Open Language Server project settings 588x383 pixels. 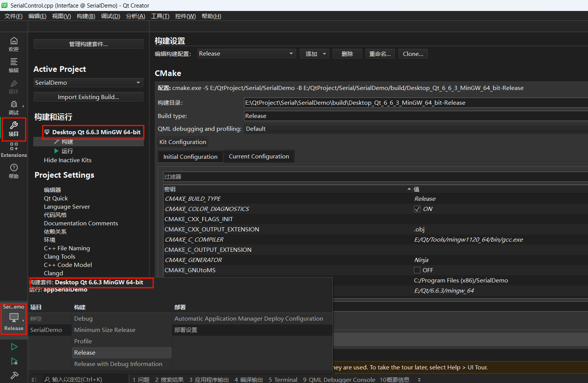click(x=67, y=206)
